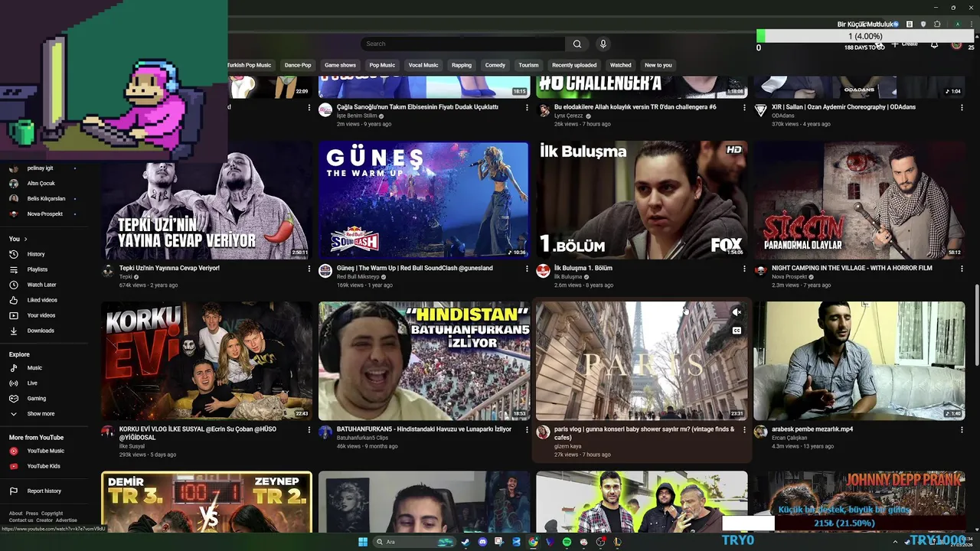Open Report history in sidebar
980x551 pixels.
(44, 491)
